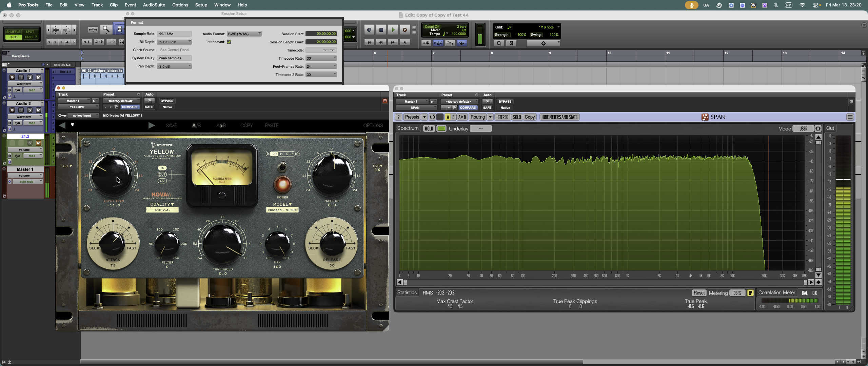The image size is (868, 366).
Task: Click the SPAN reset circular arrow icon
Action: pos(432,117)
